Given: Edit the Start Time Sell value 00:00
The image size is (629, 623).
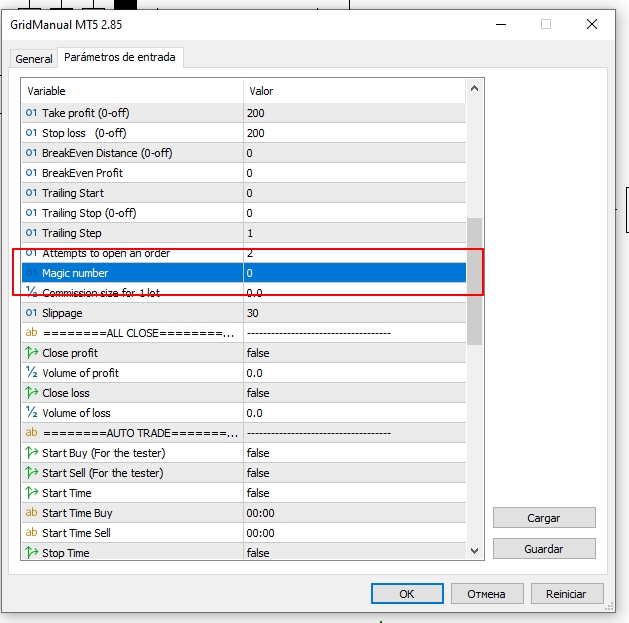Looking at the screenshot, I should 355,533.
